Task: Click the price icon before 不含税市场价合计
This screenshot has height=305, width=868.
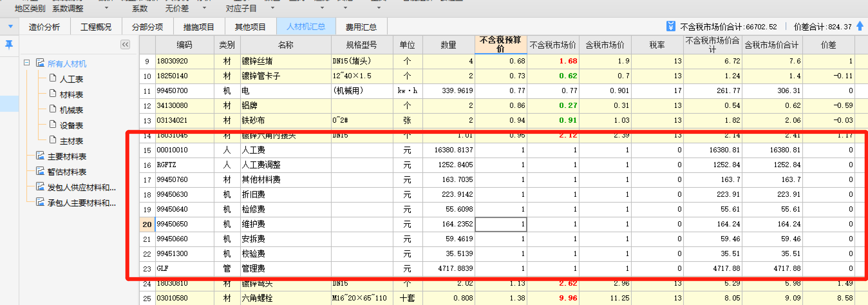Action: pos(671,26)
